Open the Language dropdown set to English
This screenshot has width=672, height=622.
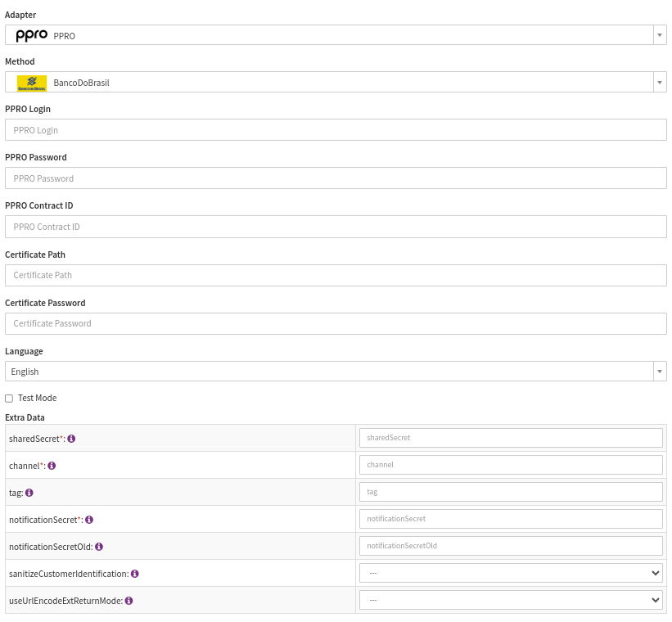pyautogui.click(x=336, y=372)
